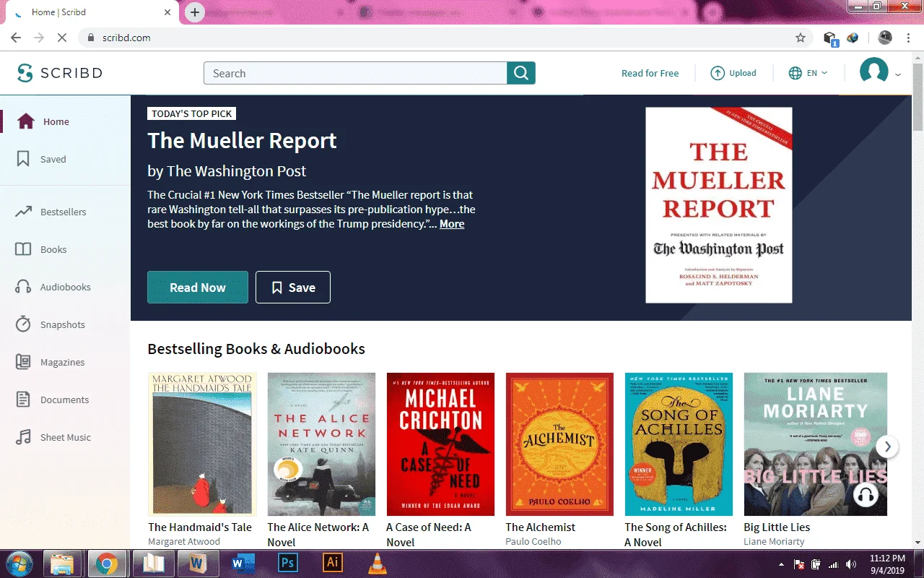
Task: Show hidden system tray icons
Action: pyautogui.click(x=781, y=564)
